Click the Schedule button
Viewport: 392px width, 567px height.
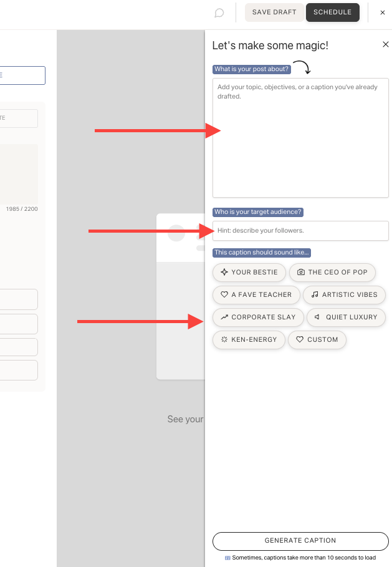click(x=332, y=12)
